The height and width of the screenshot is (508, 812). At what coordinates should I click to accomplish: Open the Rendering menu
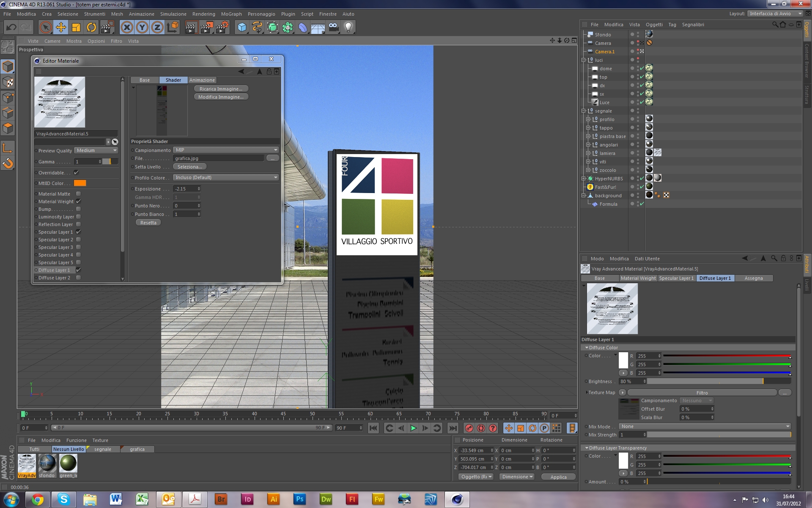(x=203, y=14)
